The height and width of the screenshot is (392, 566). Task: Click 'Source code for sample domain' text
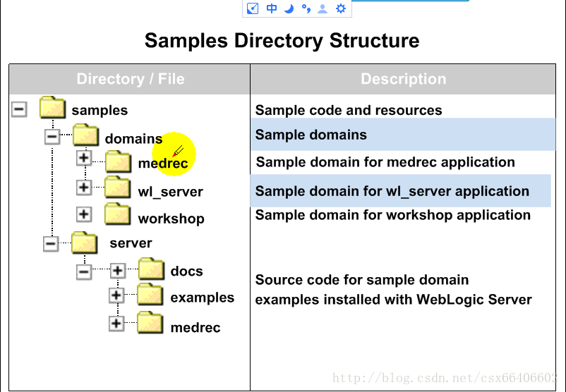point(362,280)
